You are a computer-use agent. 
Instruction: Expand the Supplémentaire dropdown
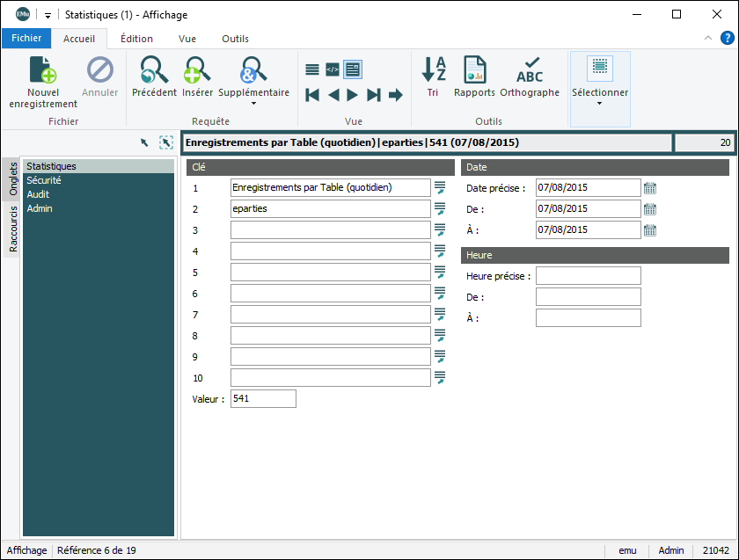coord(253,104)
